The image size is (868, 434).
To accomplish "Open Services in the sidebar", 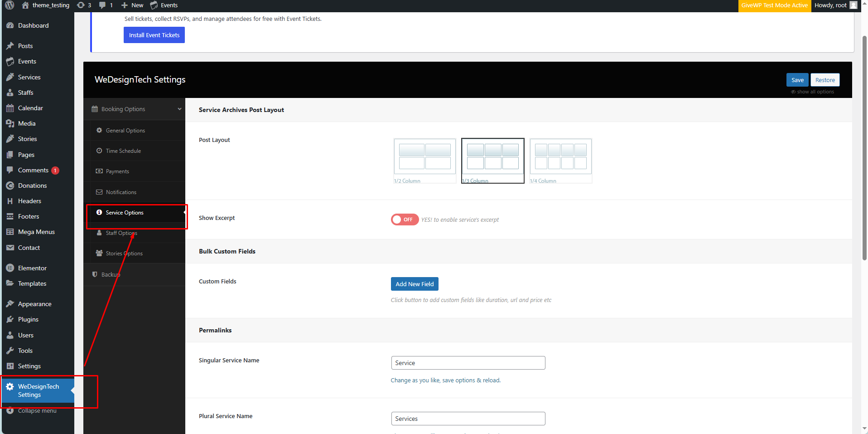I will (x=38, y=77).
